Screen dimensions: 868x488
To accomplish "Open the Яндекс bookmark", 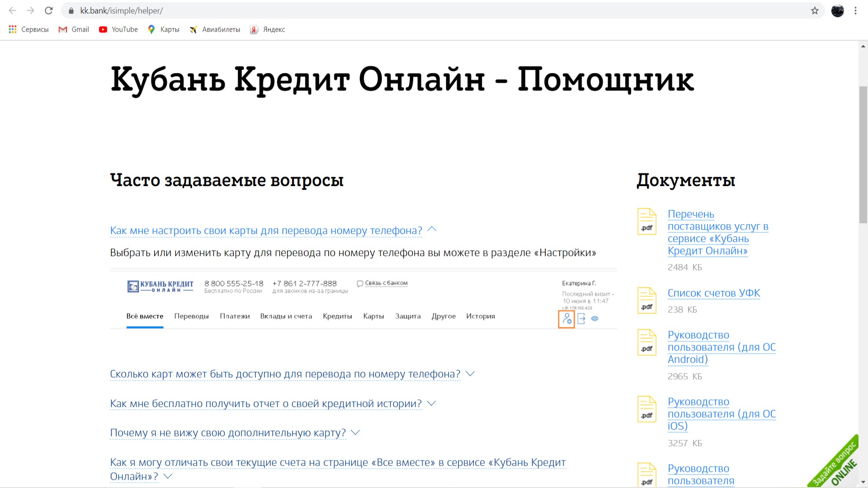I will [x=268, y=29].
